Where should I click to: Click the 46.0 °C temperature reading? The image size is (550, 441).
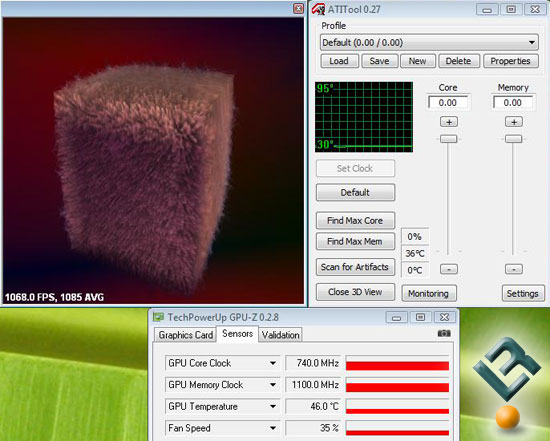(313, 407)
